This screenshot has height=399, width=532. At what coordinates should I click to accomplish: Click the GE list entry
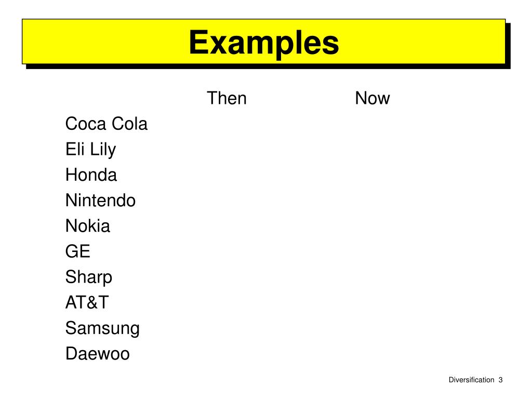[78, 251]
